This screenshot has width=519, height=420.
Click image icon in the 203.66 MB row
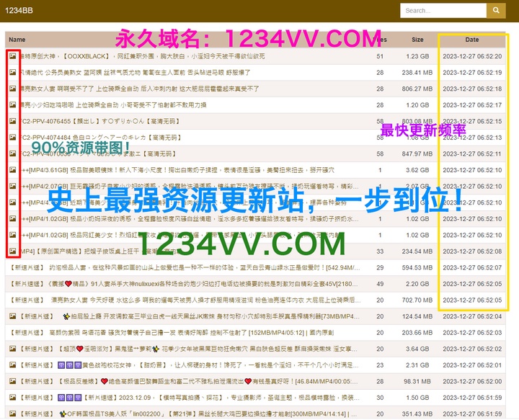click(x=12, y=333)
